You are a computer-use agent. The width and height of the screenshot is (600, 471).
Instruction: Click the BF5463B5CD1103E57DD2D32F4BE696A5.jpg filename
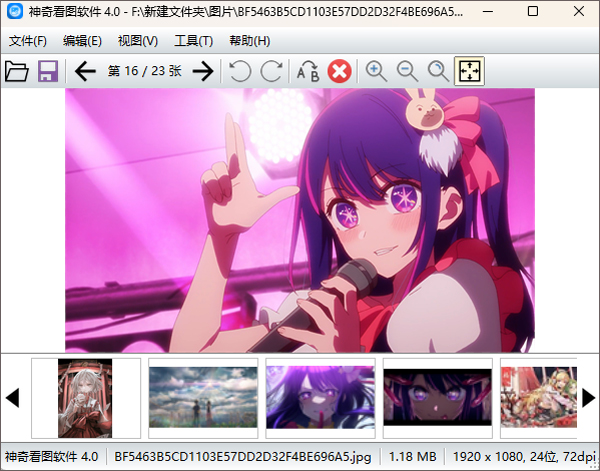(x=243, y=457)
